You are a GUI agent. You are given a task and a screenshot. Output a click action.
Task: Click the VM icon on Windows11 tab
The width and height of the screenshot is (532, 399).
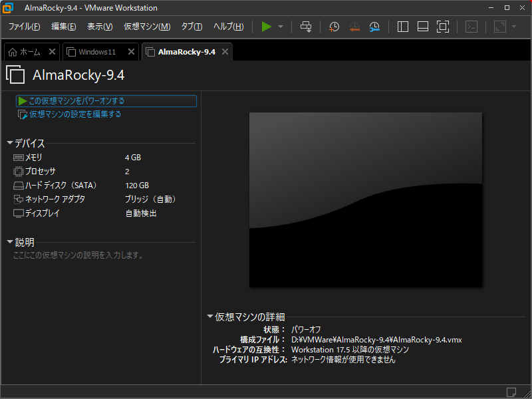(71, 52)
